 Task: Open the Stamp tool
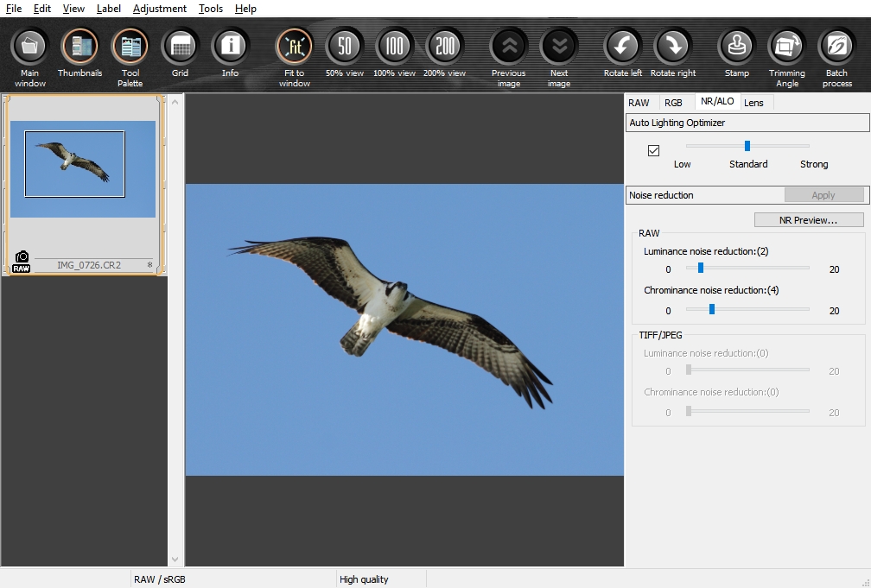737,47
